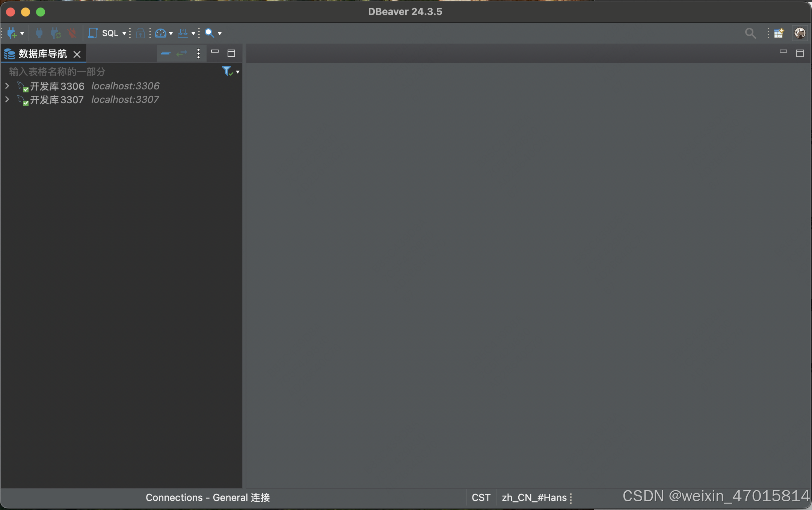This screenshot has width=812, height=510.
Task: Click the collapse all icon in navigator
Action: [x=165, y=53]
